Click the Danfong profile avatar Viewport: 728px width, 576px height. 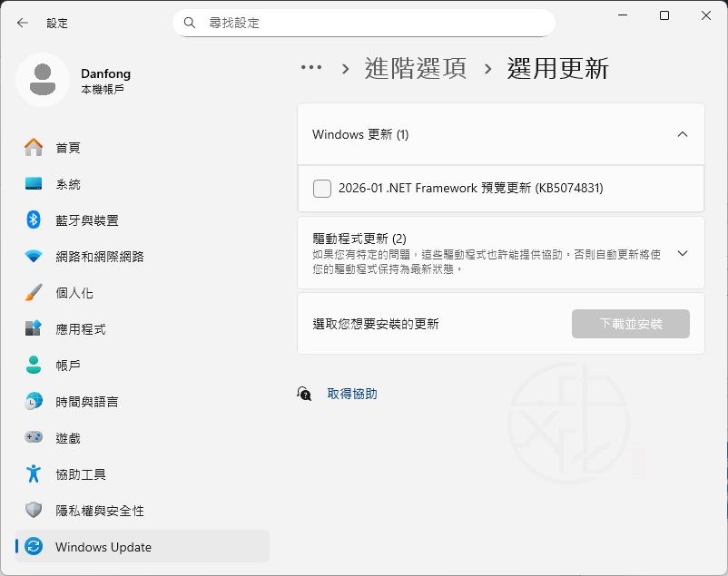(43, 80)
